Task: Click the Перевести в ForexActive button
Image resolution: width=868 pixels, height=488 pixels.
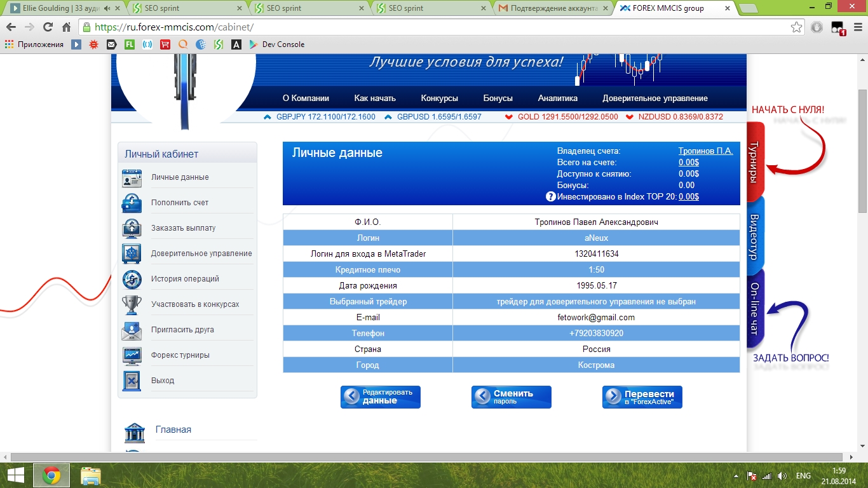Action: tap(642, 397)
